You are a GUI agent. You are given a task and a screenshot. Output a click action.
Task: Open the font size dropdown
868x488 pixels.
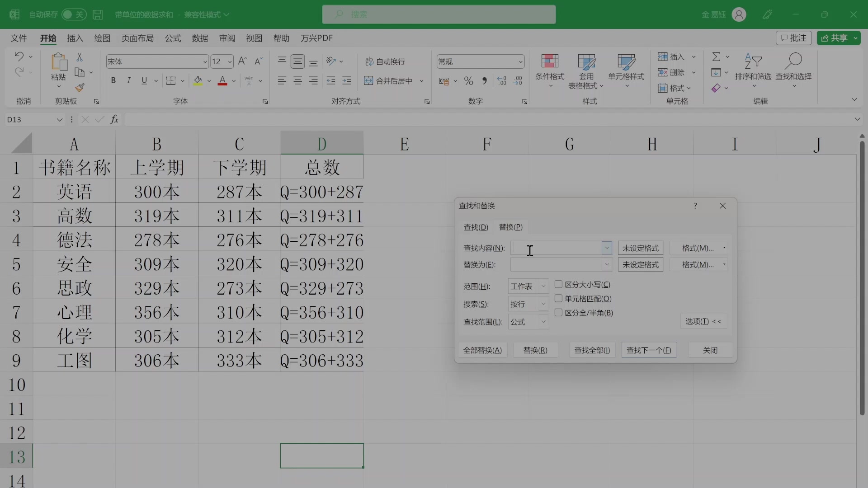[x=230, y=61]
